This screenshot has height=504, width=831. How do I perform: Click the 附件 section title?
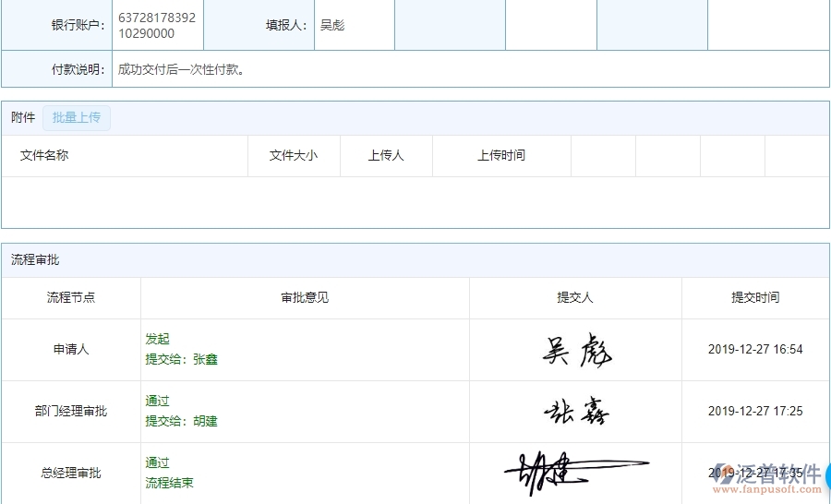pos(23,117)
